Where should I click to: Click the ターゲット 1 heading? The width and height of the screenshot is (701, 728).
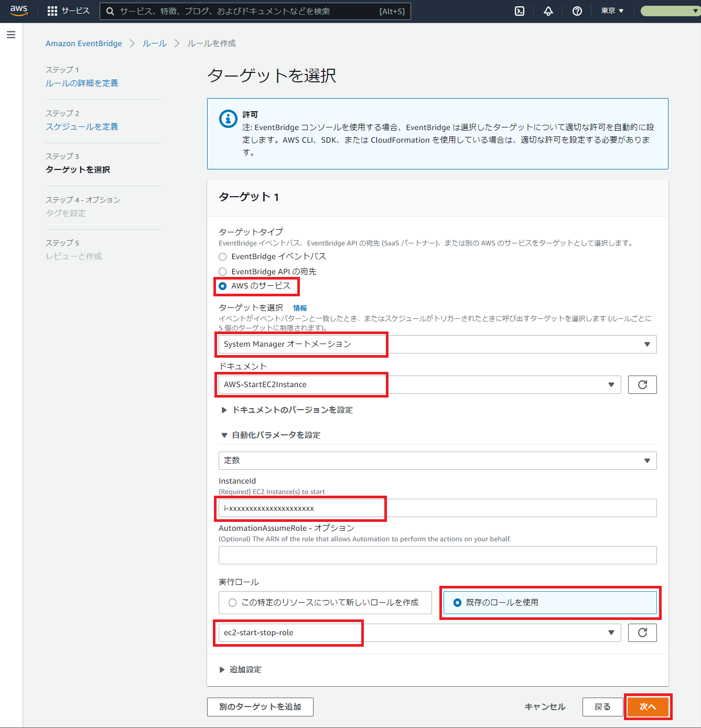point(249,197)
